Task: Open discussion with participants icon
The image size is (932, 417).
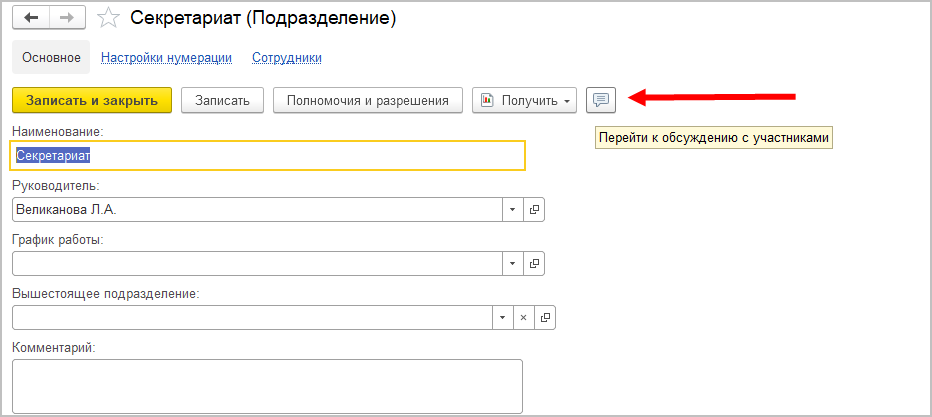Action: click(x=600, y=100)
